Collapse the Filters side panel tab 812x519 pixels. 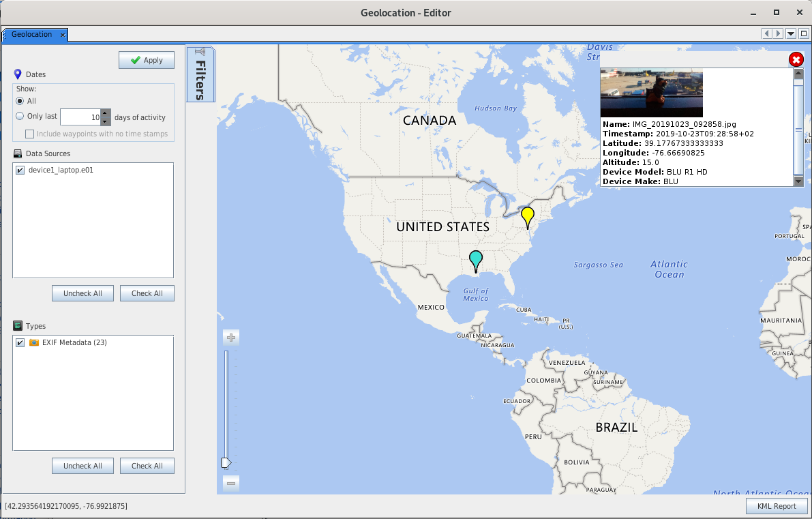tap(201, 74)
